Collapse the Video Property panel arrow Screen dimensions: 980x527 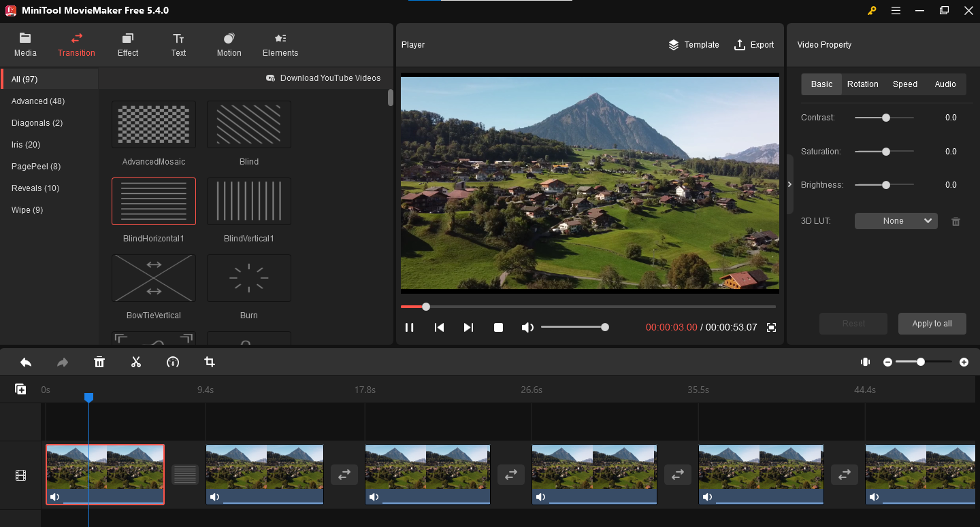[x=789, y=184]
